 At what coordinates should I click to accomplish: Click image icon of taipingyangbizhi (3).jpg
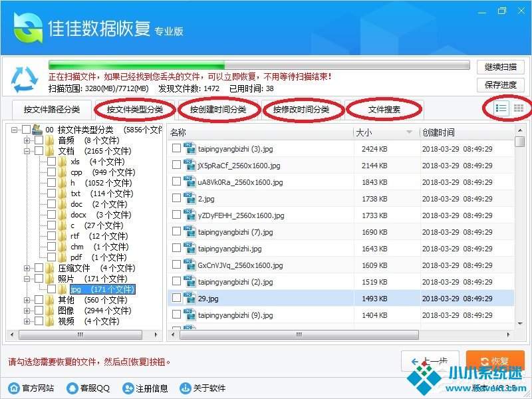pyautogui.click(x=190, y=148)
